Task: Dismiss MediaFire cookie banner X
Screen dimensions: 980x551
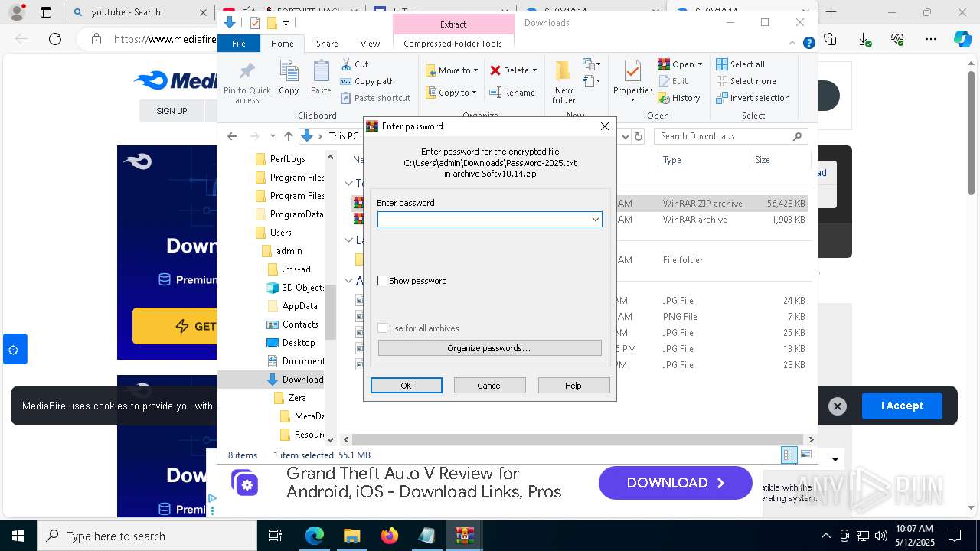Action: (x=838, y=406)
